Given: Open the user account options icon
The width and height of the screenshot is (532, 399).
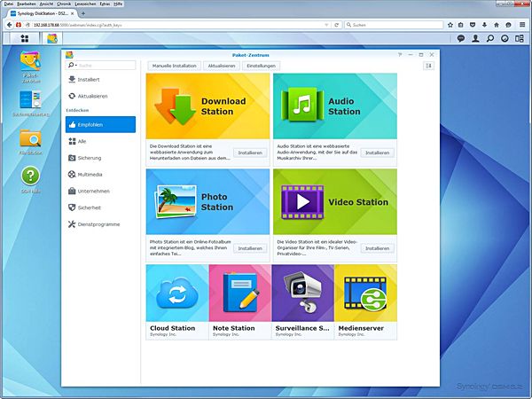Looking at the screenshot, I should [475, 38].
